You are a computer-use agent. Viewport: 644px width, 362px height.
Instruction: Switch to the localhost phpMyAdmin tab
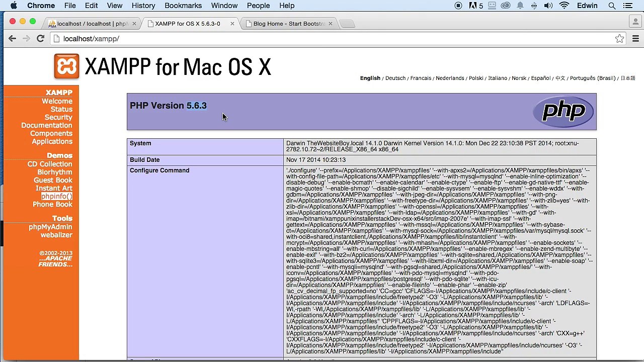coord(92,24)
